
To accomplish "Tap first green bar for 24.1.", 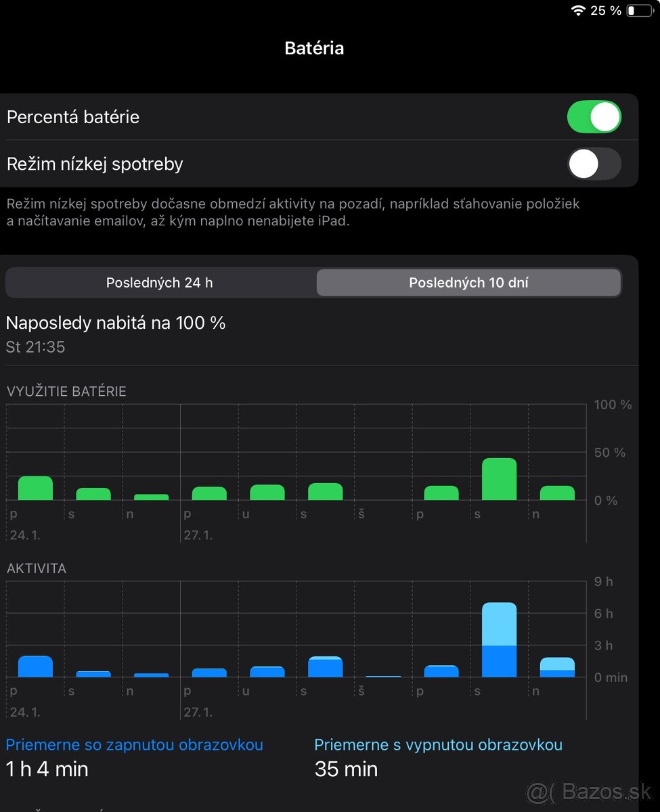I will [x=35, y=489].
